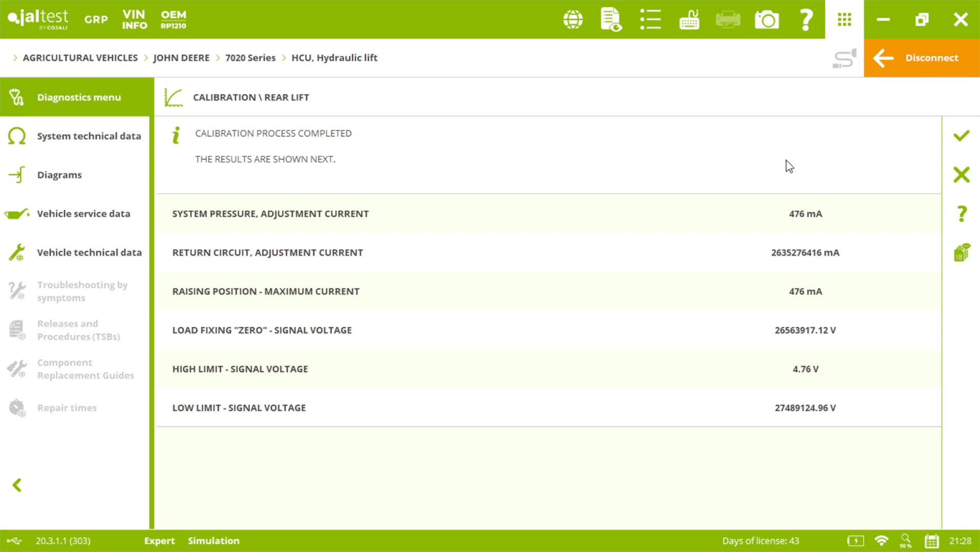The width and height of the screenshot is (980, 552).
Task: Confirm calibration with the green checkmark
Action: (x=961, y=136)
